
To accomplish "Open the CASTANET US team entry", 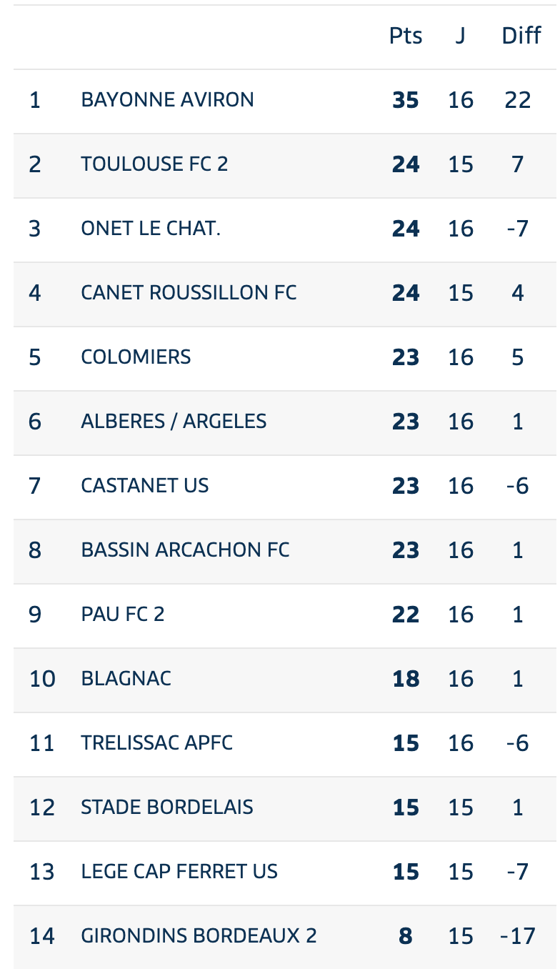I will 145,486.
